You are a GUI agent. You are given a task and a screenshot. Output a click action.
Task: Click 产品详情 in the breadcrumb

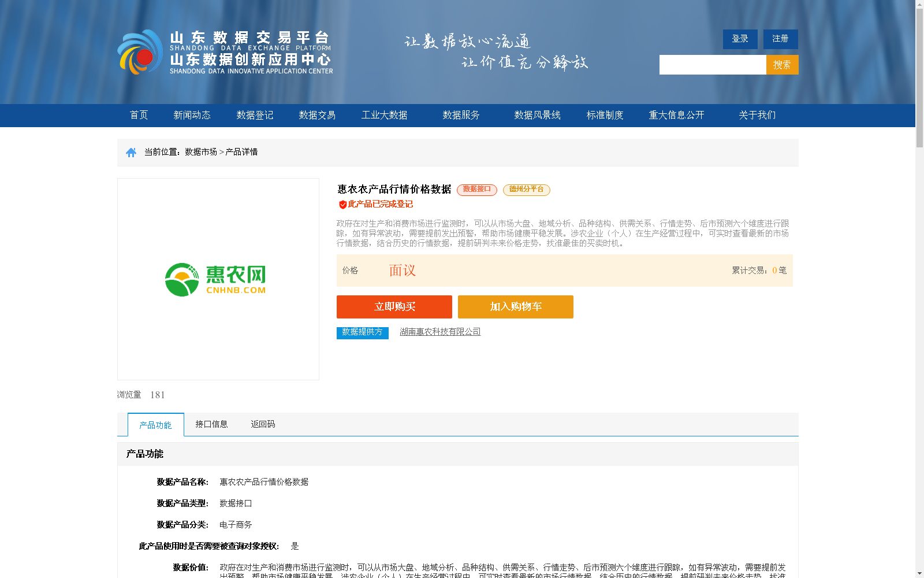click(x=241, y=152)
